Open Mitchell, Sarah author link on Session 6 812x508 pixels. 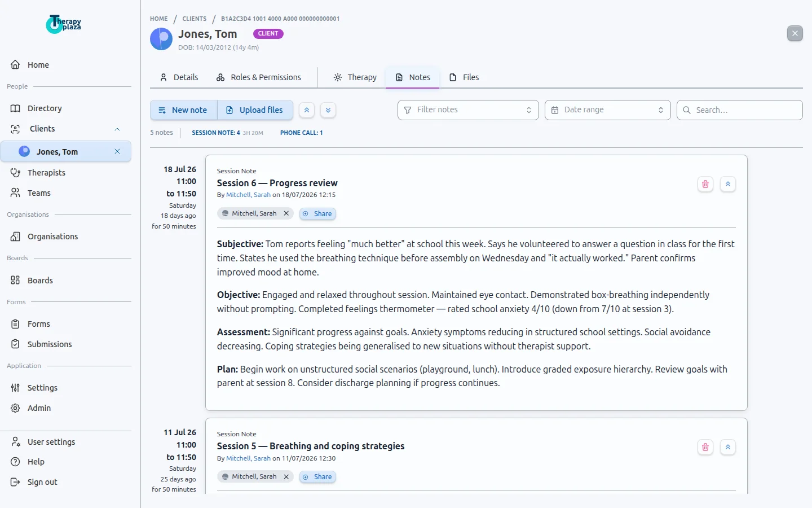(x=248, y=195)
